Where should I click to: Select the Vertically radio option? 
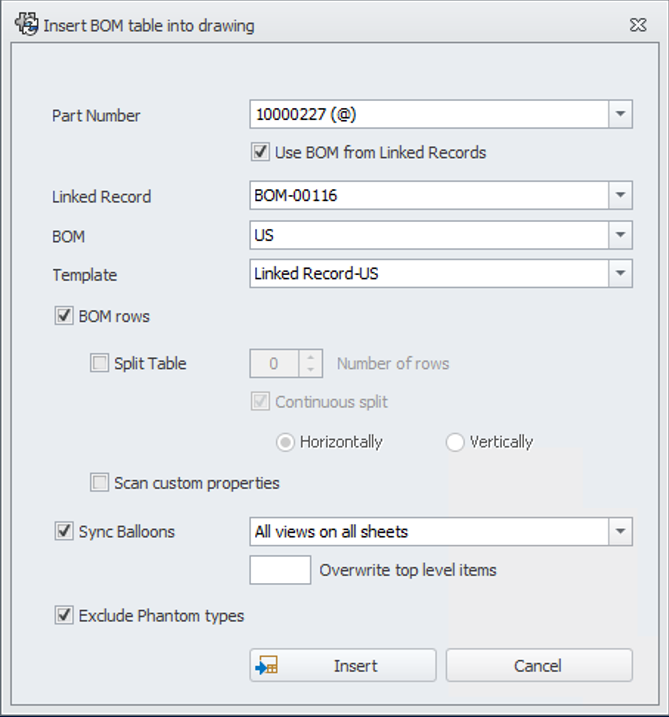click(456, 442)
